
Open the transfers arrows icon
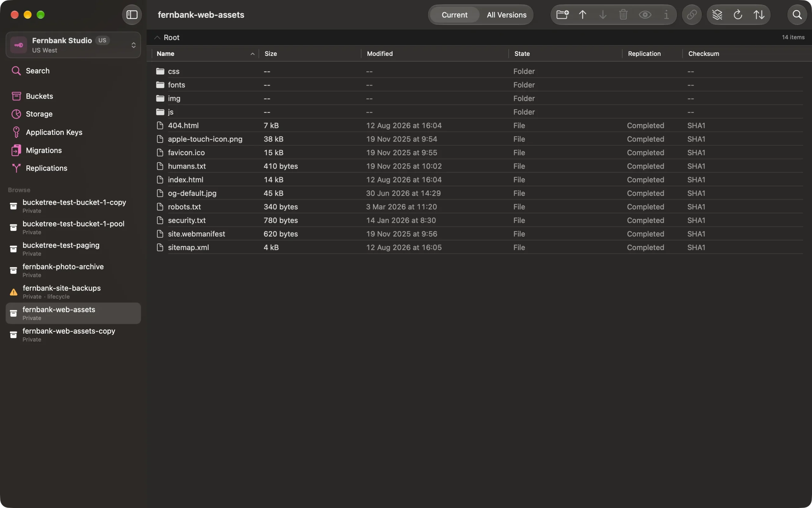(x=759, y=15)
